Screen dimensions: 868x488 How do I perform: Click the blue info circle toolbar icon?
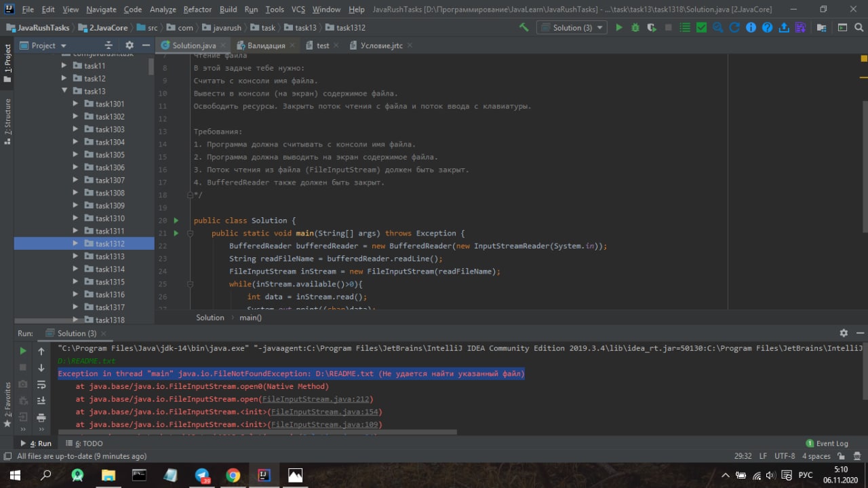pos(751,28)
